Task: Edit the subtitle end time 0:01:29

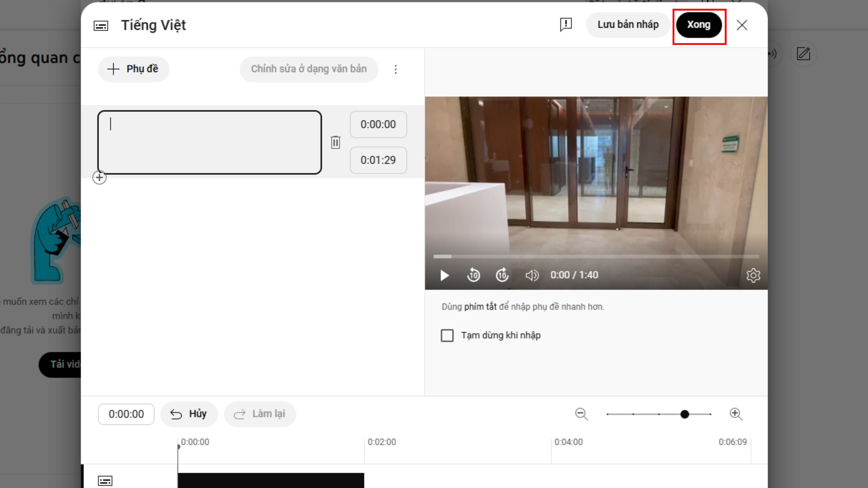Action: click(x=378, y=160)
